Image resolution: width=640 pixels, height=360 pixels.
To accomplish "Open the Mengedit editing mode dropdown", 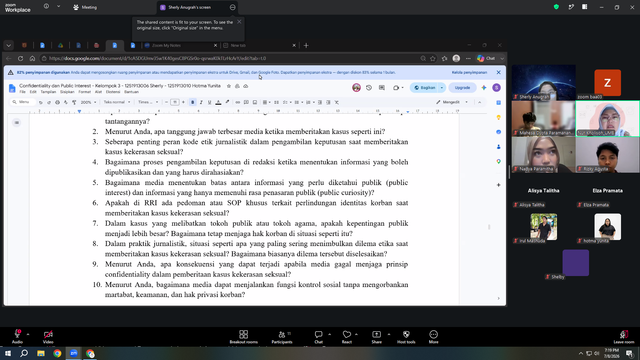I will pos(452,102).
